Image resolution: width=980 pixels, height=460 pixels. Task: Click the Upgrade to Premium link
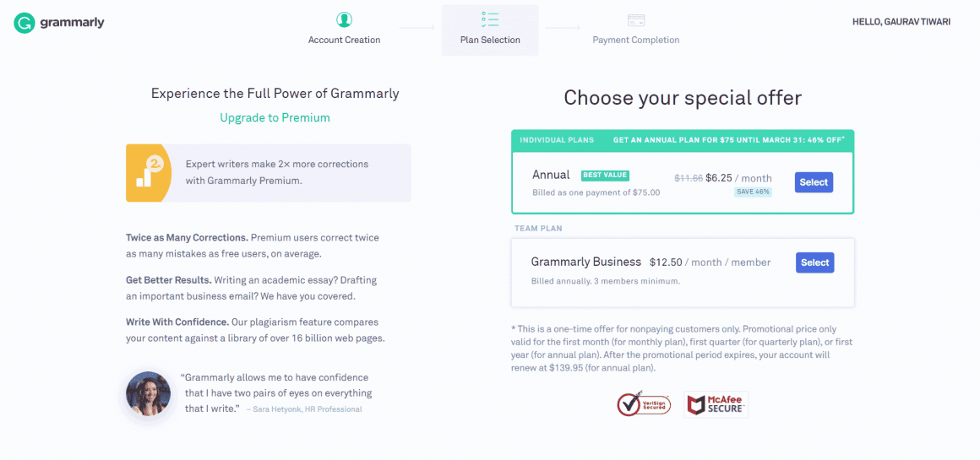click(x=275, y=117)
